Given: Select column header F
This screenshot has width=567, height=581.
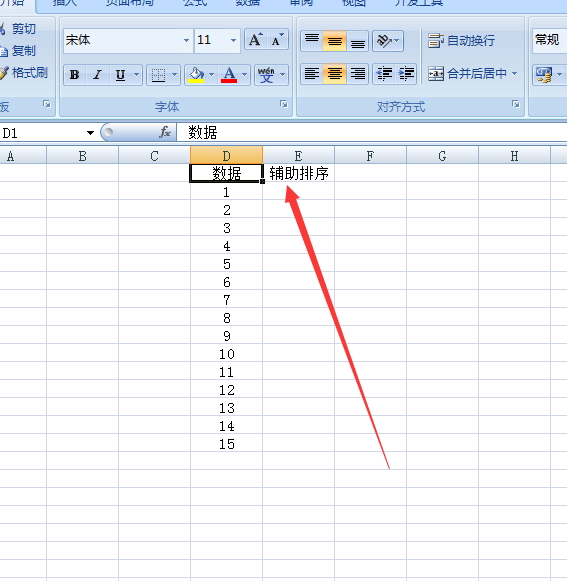Looking at the screenshot, I should pyautogui.click(x=370, y=156).
